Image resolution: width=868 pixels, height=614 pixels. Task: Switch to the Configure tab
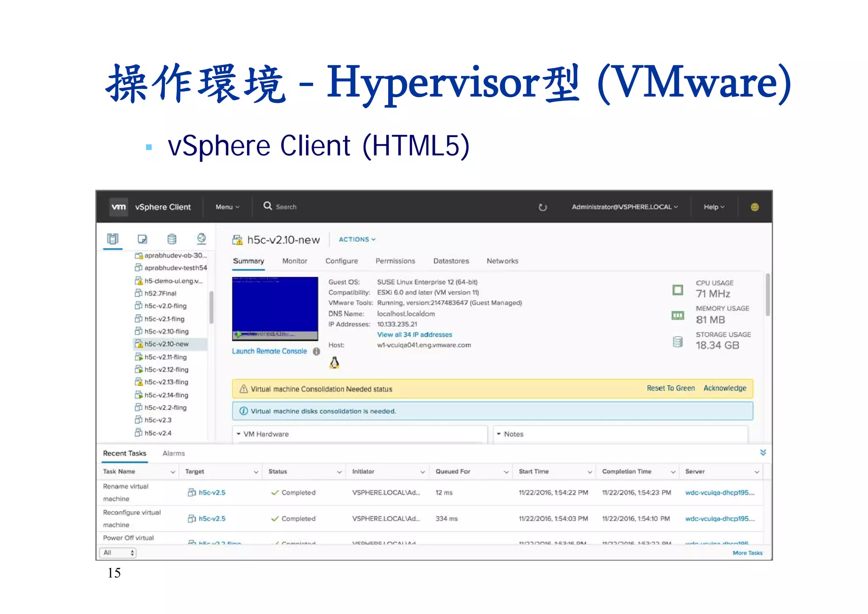click(x=342, y=261)
